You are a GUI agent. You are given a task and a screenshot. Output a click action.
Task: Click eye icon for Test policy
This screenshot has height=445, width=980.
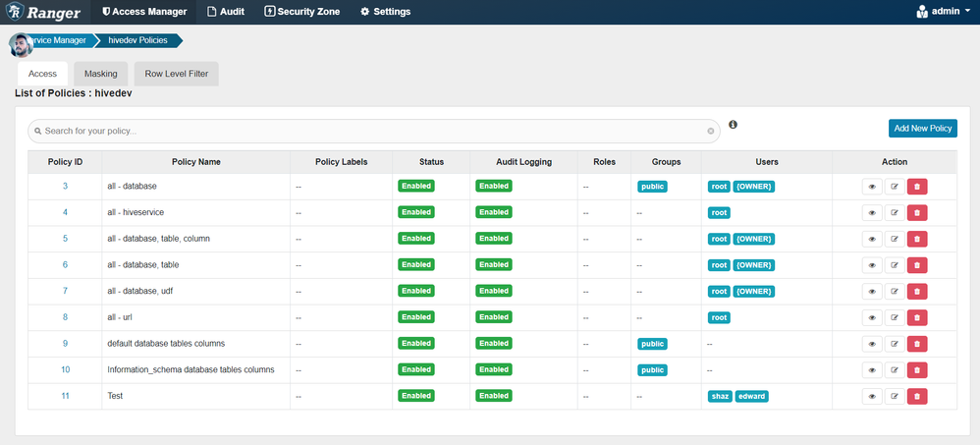[872, 396]
